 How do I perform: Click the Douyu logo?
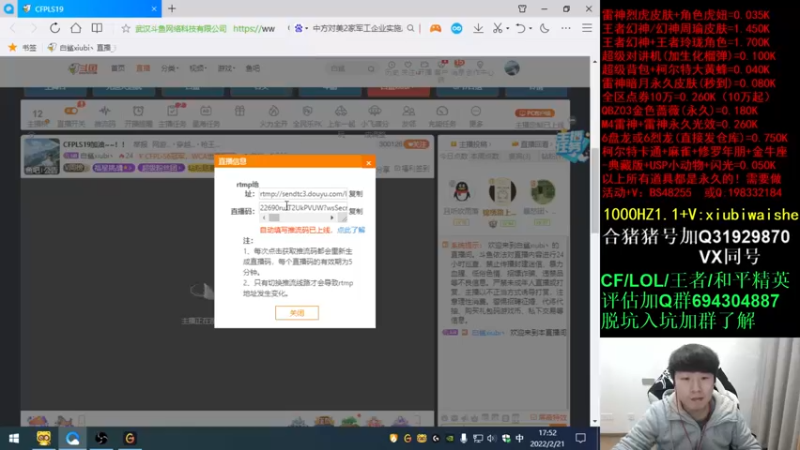(83, 68)
